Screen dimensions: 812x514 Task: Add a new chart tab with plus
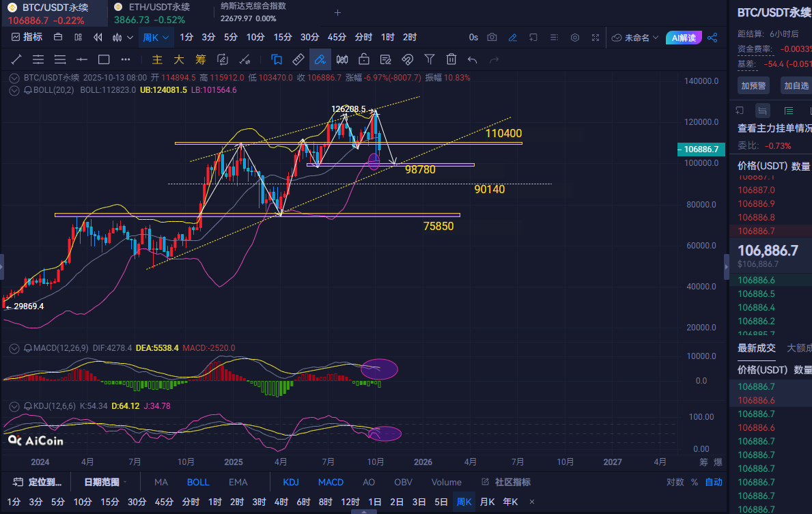coord(337,12)
